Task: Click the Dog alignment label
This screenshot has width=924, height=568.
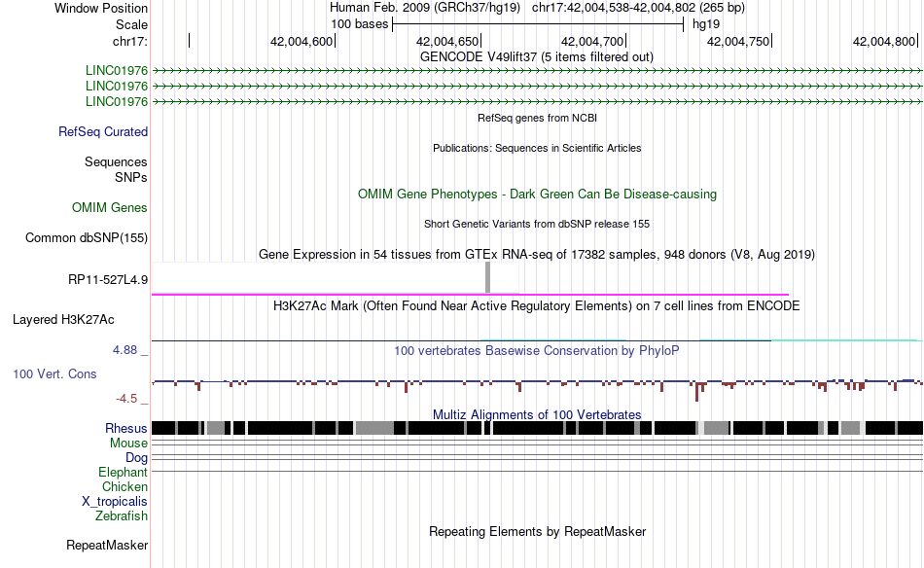Action: point(136,458)
